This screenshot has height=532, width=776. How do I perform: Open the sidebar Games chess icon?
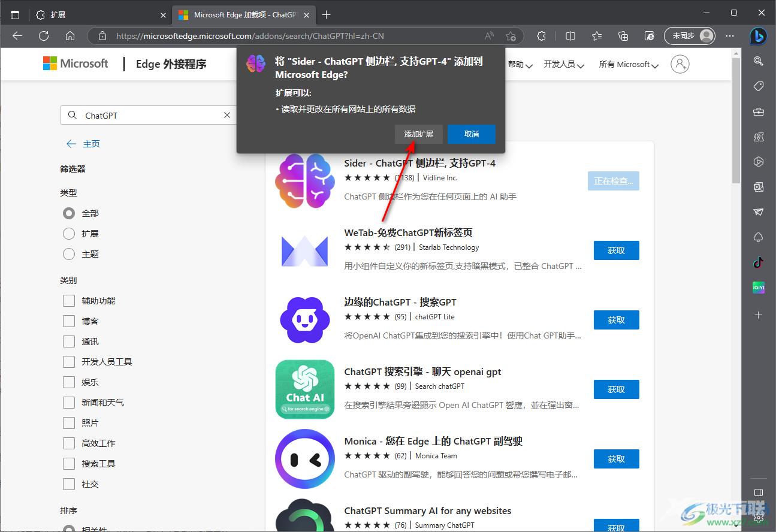758,137
